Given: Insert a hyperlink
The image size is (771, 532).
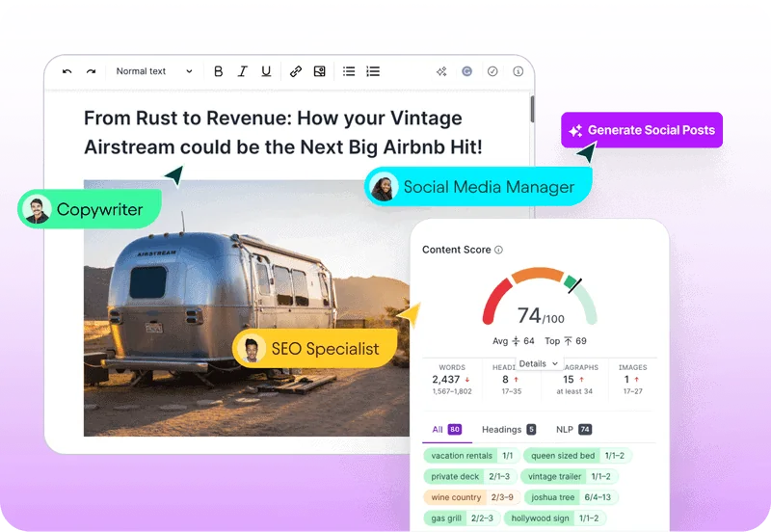Looking at the screenshot, I should tap(296, 71).
